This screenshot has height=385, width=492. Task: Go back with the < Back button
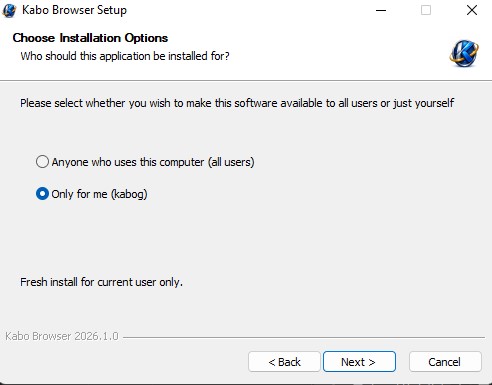(284, 362)
